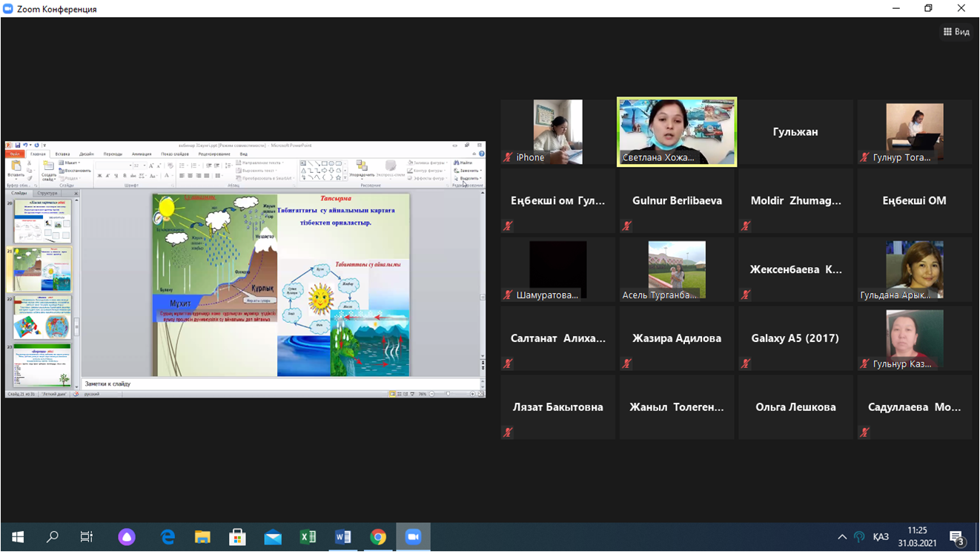Image resolution: width=980 pixels, height=552 pixels.
Task: Open Google Chrome from the taskbar
Action: (378, 537)
